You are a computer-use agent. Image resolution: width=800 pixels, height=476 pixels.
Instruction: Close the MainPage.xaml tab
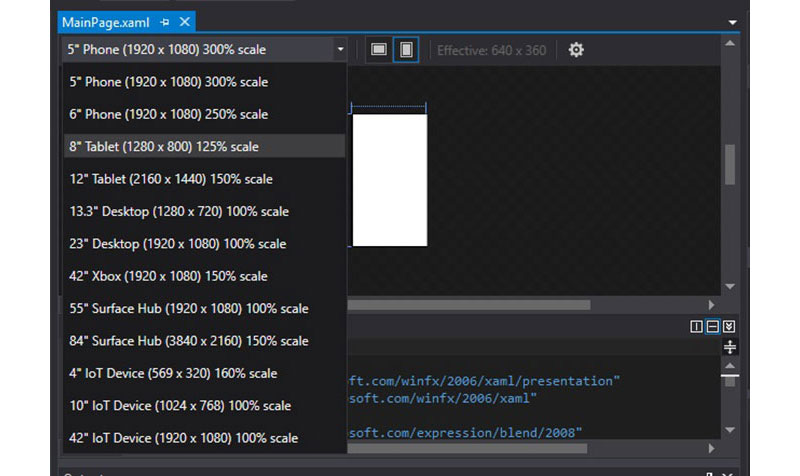[x=184, y=22]
